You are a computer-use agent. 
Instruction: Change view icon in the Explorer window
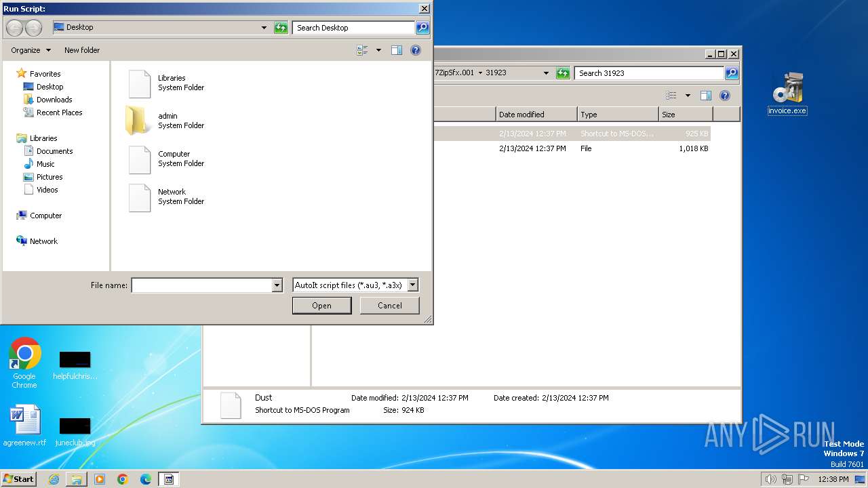click(671, 96)
